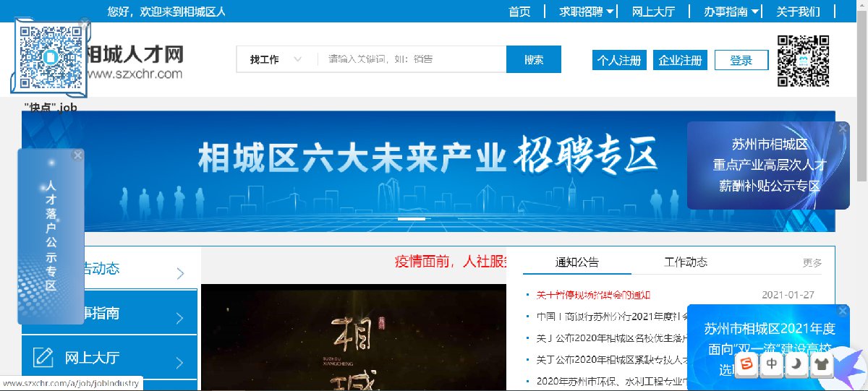Click the shirt skin icon in the input toolbar
Viewport: 868px width, 391px height.
(x=821, y=364)
